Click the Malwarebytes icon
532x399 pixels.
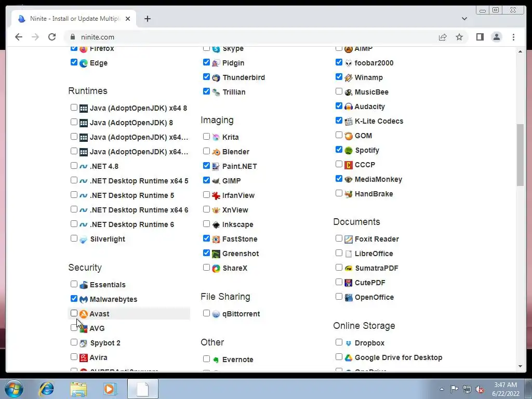tap(84, 300)
